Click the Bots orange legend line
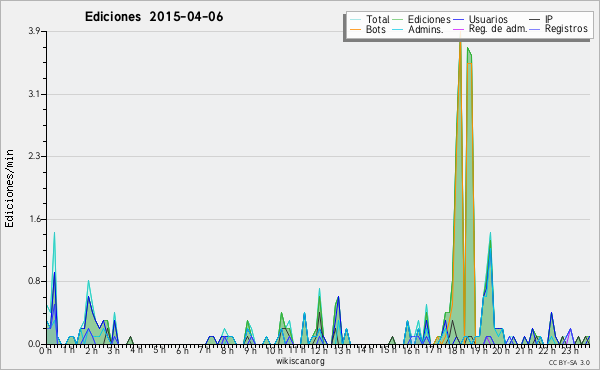Image resolution: width=600 pixels, height=370 pixels. pos(355,29)
